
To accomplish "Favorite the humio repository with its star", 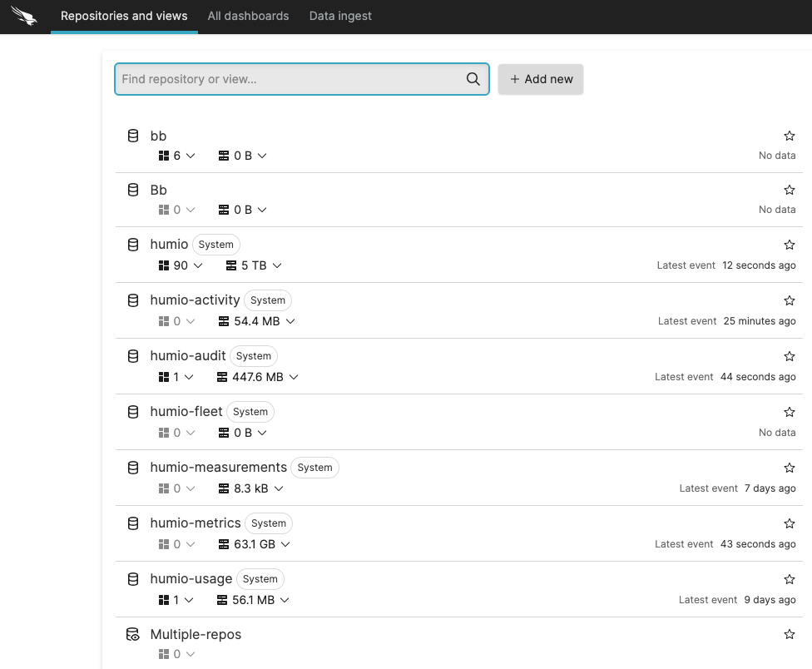I will 789,244.
